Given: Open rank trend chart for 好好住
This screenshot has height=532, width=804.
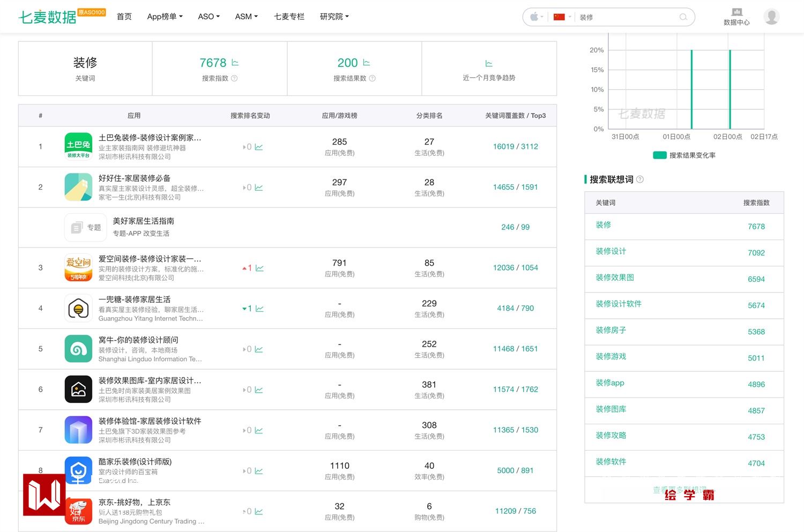Looking at the screenshot, I should click(x=259, y=188).
